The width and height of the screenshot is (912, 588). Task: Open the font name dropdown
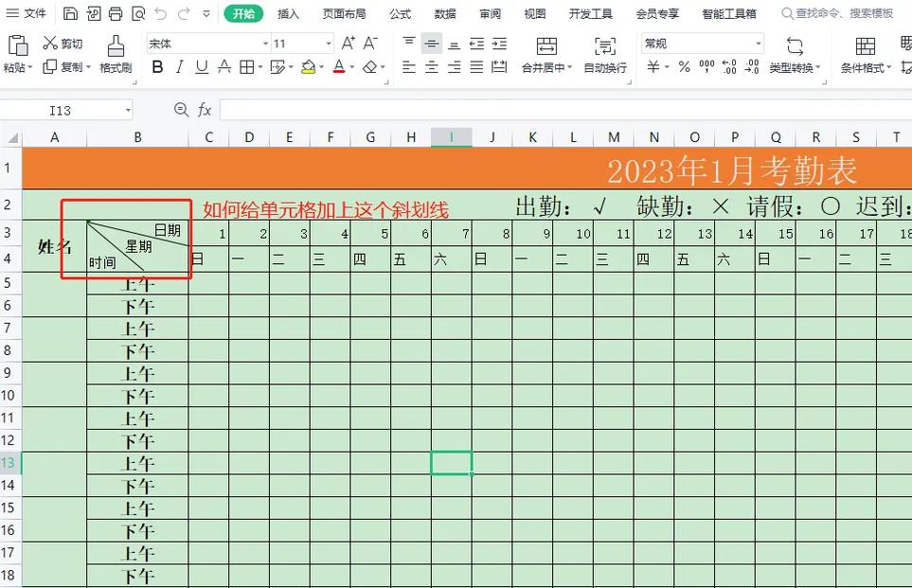tap(265, 44)
